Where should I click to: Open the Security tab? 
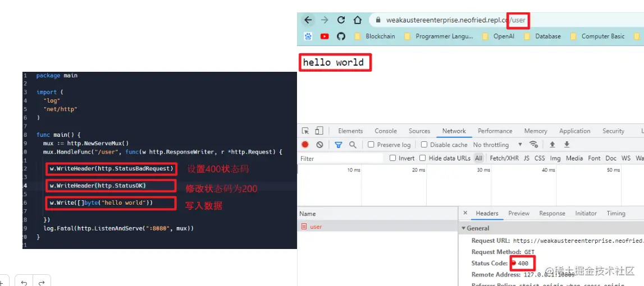point(613,131)
